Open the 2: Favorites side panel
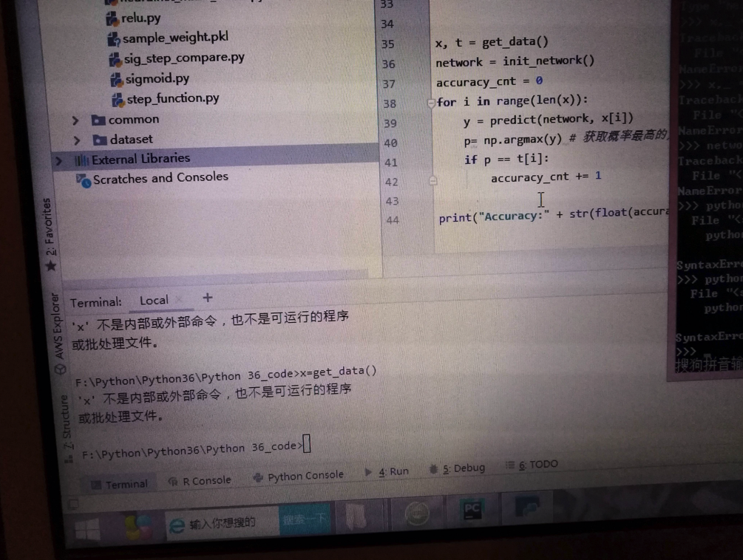Image resolution: width=743 pixels, height=560 pixels. tap(50, 227)
